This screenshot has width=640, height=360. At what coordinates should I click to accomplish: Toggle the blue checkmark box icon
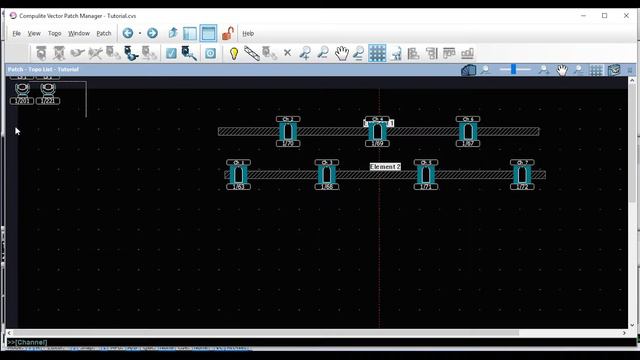click(x=171, y=53)
